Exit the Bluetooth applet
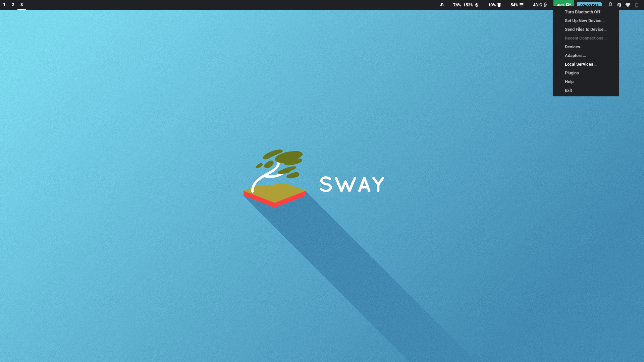Screen dimensions: 644x362 pyautogui.click(x=568, y=90)
